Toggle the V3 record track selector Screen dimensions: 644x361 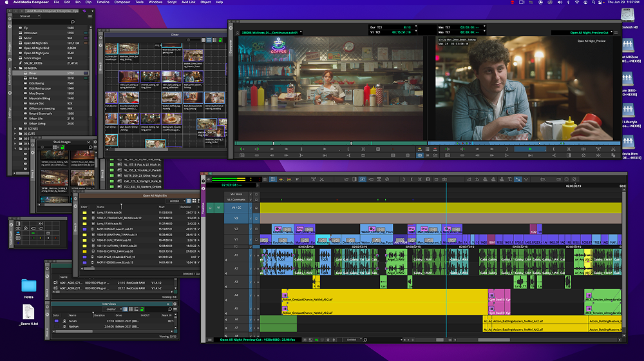click(236, 219)
